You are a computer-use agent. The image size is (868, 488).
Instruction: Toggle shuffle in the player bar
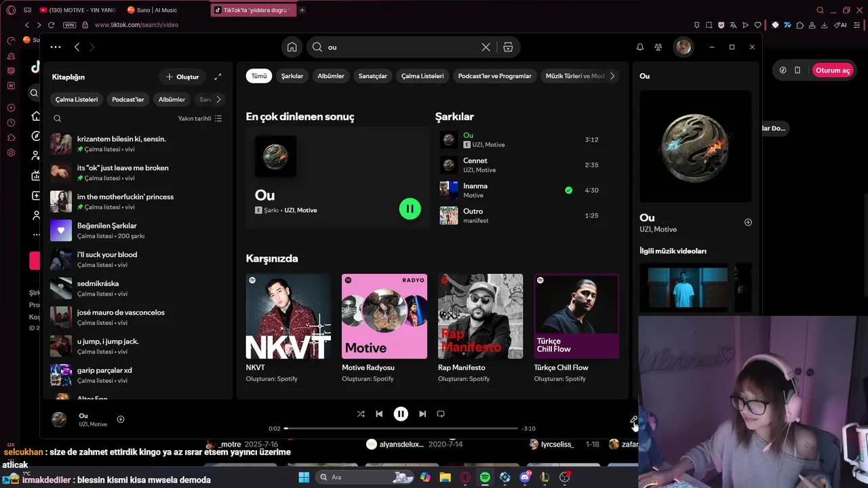361,413
